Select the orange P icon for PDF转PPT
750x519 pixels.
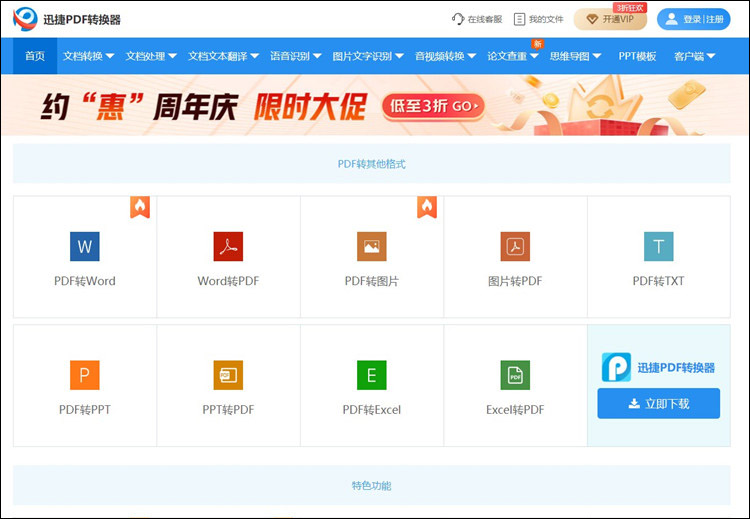point(85,375)
